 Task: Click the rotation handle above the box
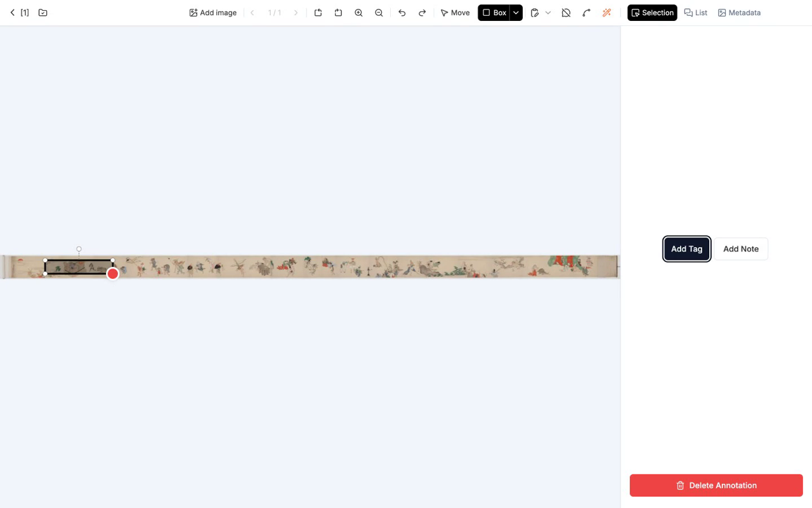[79, 250]
